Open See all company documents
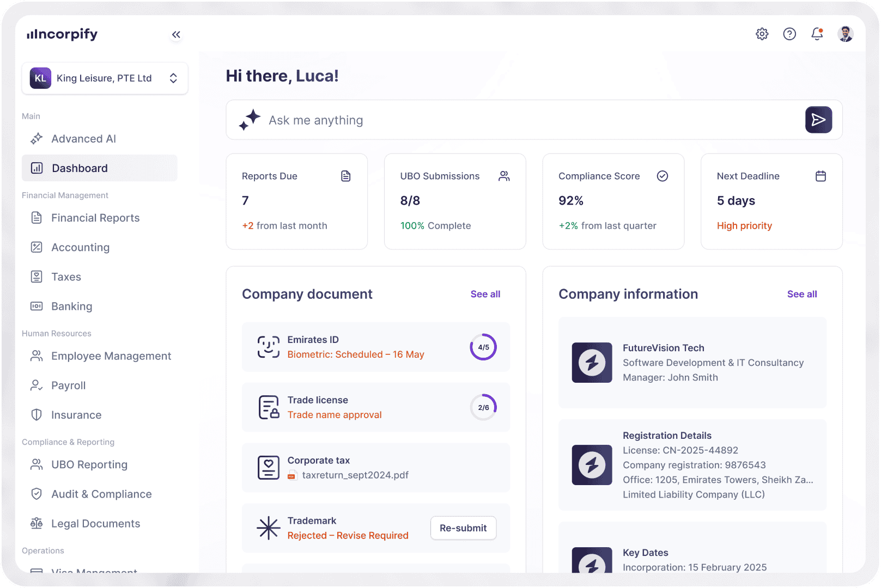Viewport: 881px width, 588px height. coord(485,294)
